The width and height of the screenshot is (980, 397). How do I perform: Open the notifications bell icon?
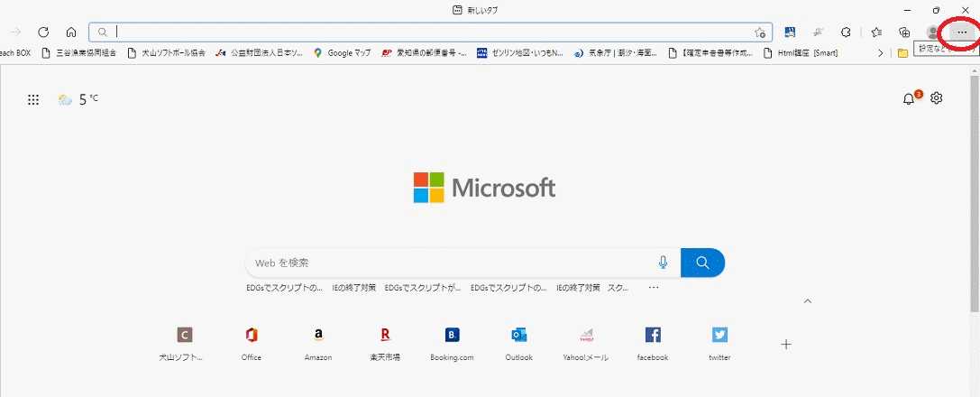click(909, 98)
